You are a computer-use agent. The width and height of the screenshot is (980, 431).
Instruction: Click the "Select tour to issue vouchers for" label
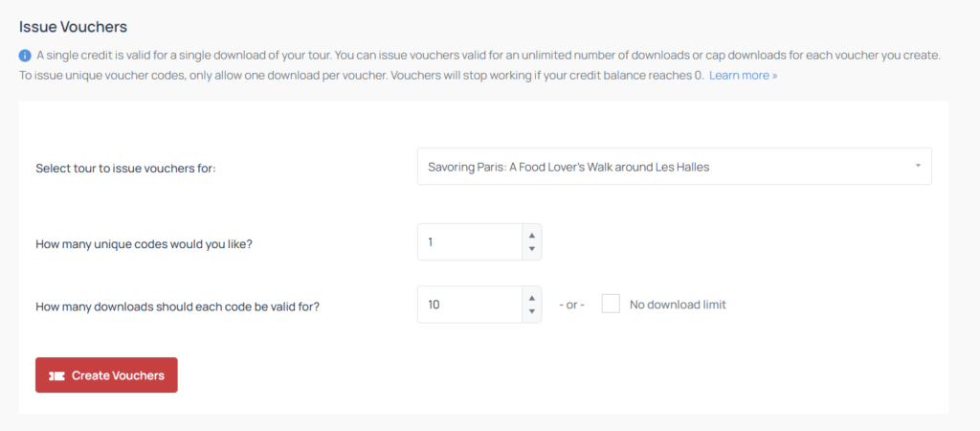[x=125, y=168]
